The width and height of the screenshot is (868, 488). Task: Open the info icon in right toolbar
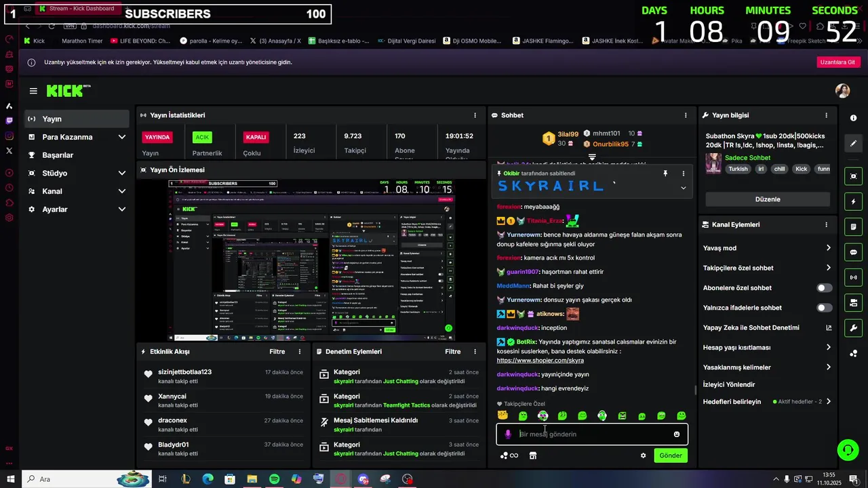(853, 118)
